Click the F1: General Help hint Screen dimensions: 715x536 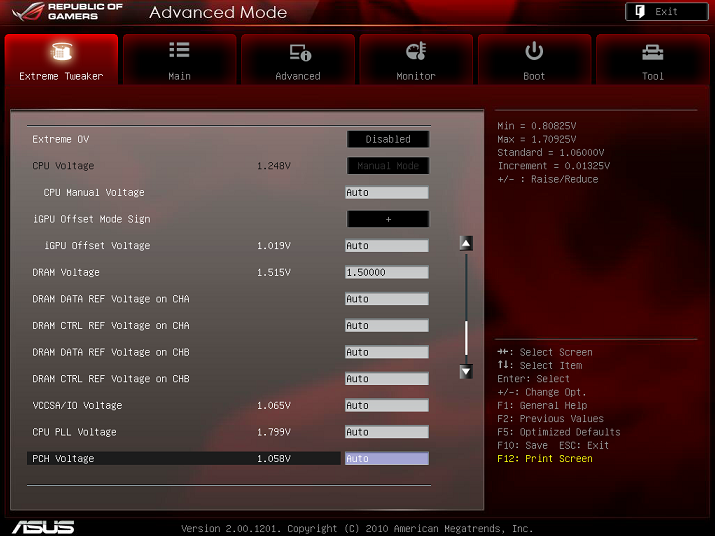pyautogui.click(x=542, y=406)
